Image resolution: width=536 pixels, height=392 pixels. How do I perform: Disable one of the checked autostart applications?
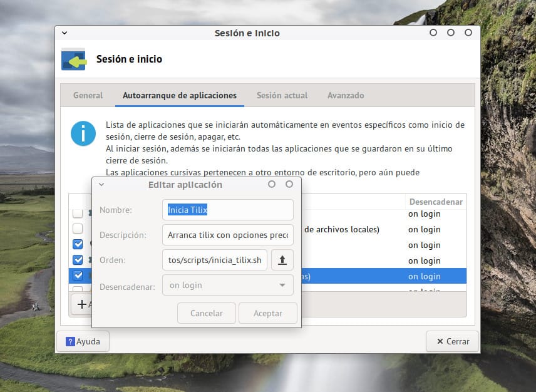pos(78,244)
